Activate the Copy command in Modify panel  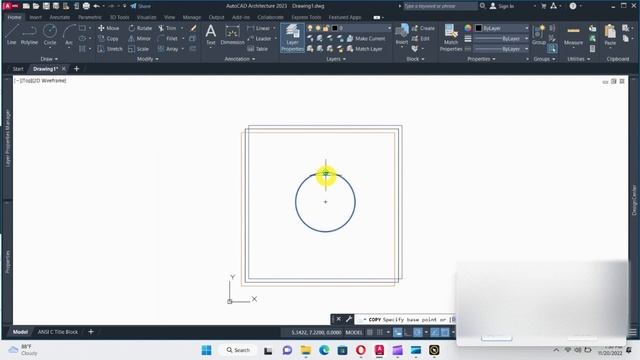[109, 38]
